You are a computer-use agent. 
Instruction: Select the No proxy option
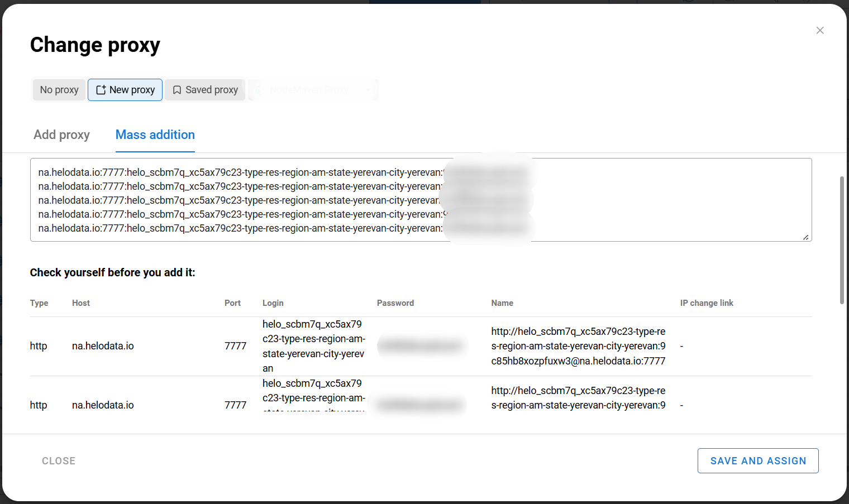click(59, 90)
